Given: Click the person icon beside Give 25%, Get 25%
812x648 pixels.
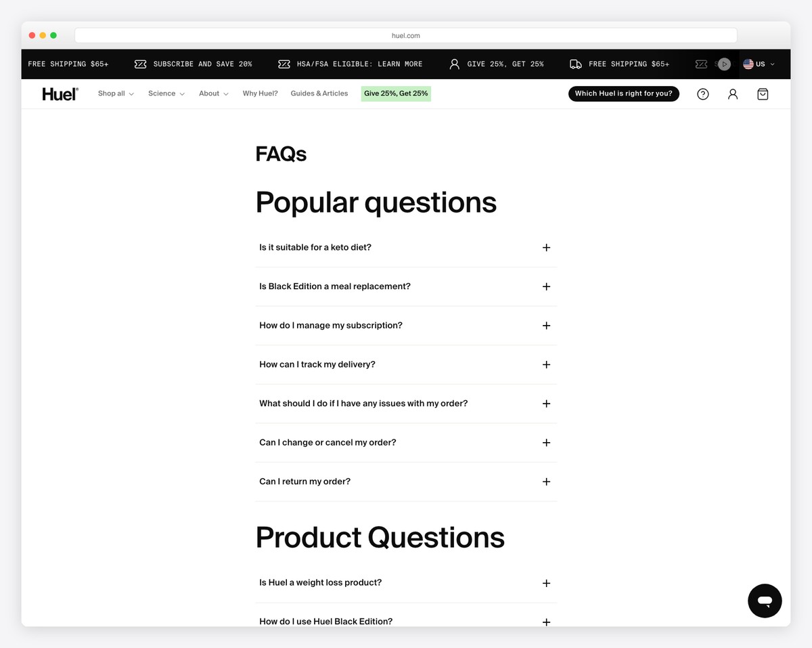Looking at the screenshot, I should point(453,64).
